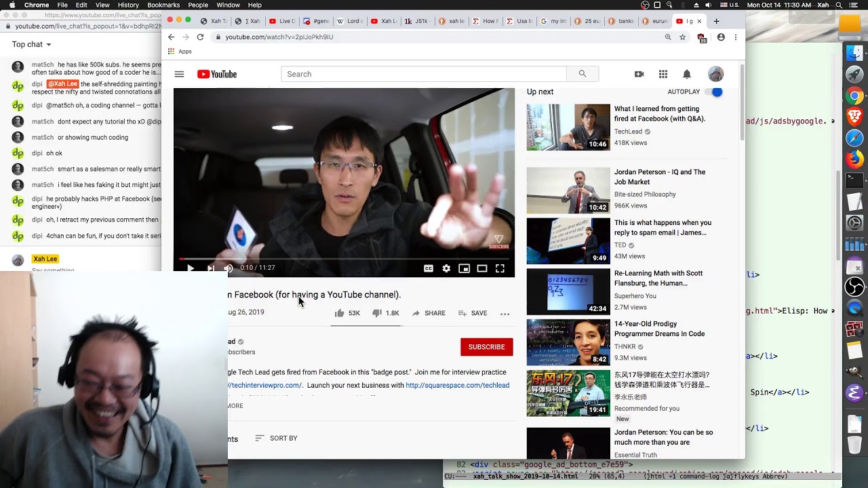The width and height of the screenshot is (868, 488).
Task: Open YouTube notifications bell
Action: [x=687, y=74]
